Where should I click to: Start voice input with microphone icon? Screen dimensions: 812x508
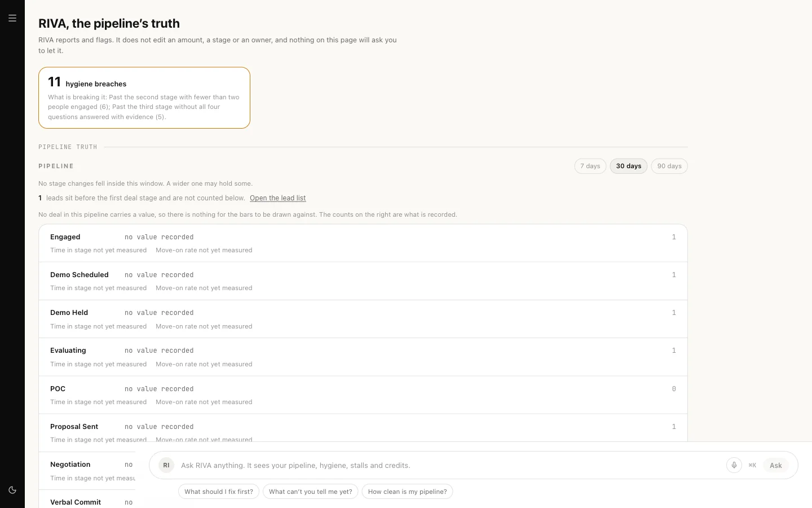point(734,465)
